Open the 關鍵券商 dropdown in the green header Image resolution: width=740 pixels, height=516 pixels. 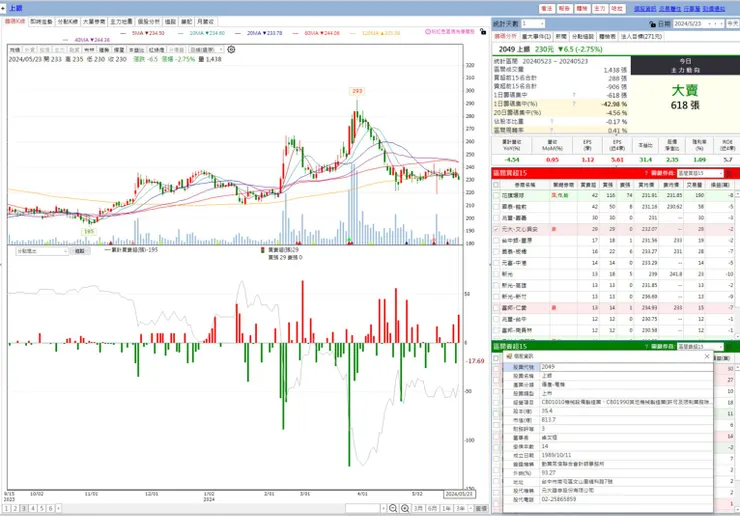tap(700, 347)
